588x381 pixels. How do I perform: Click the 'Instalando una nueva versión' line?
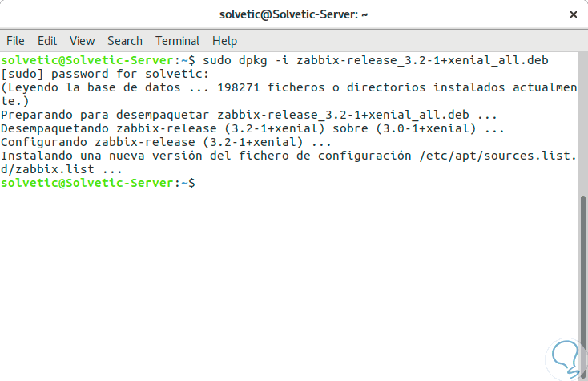click(288, 156)
